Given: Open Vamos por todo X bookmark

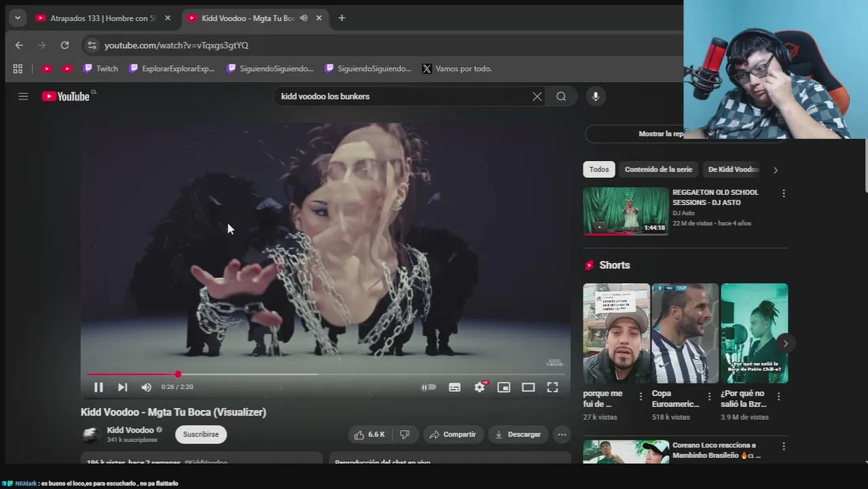Looking at the screenshot, I should [x=457, y=69].
